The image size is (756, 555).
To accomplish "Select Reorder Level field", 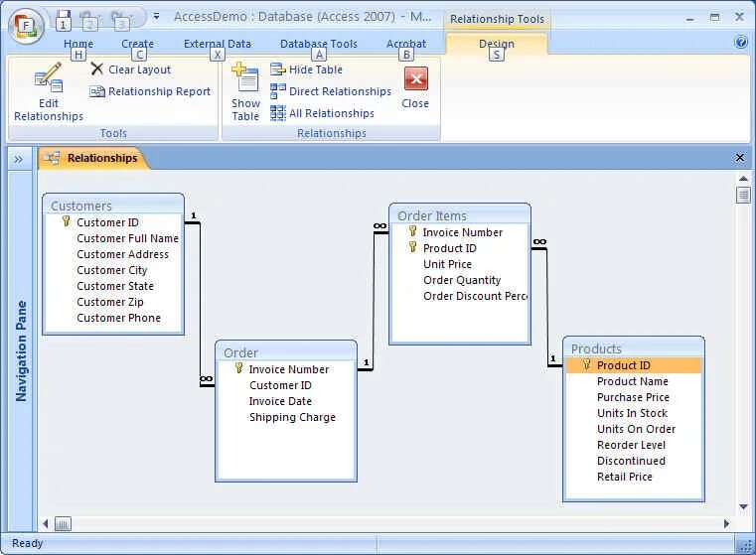I will tap(634, 444).
